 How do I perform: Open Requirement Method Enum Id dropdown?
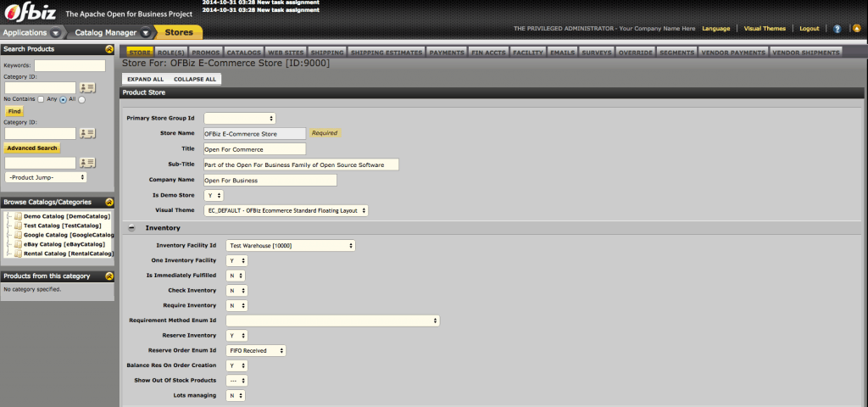click(332, 321)
